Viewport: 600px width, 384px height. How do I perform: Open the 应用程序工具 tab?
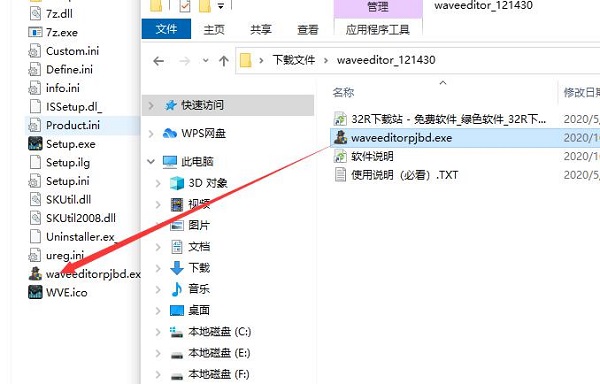point(378,29)
